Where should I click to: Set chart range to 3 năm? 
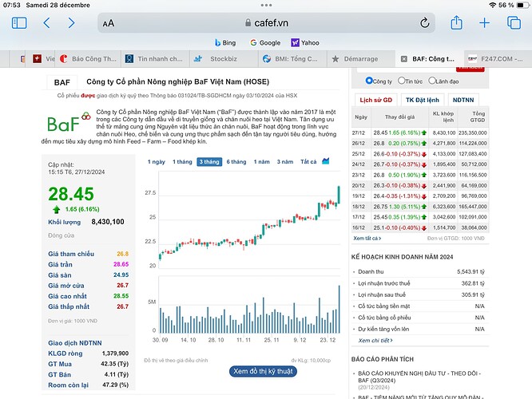285,162
